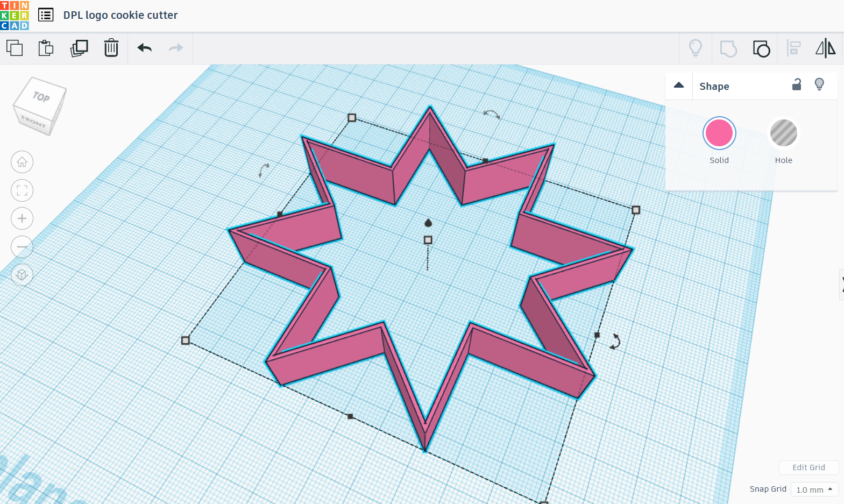844x504 pixels.
Task: Open the Snap Grid dropdown
Action: (814, 489)
